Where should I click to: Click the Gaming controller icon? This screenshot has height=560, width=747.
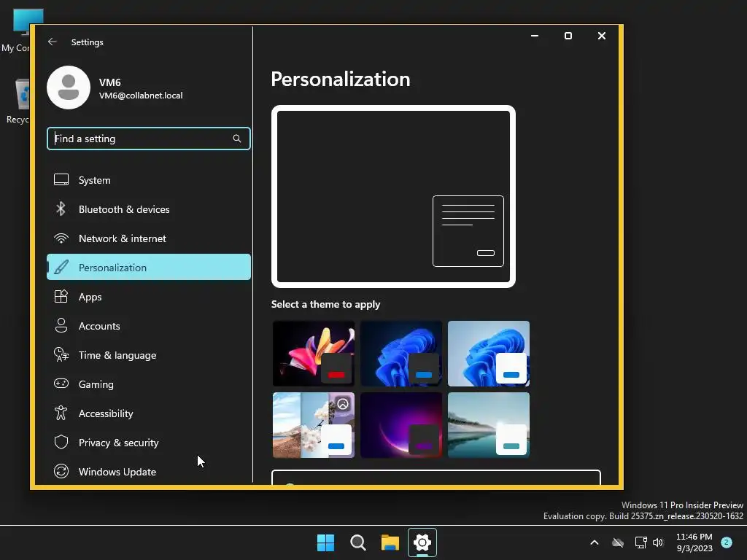pos(61,384)
